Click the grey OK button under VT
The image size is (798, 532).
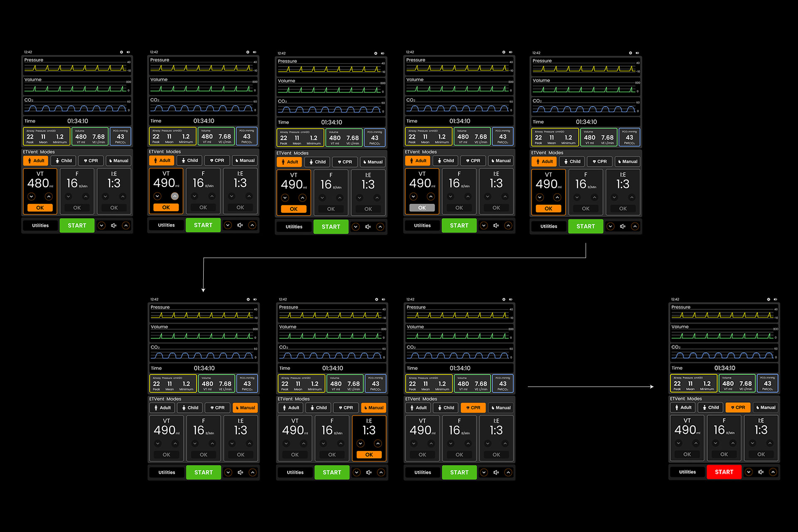[x=422, y=208]
